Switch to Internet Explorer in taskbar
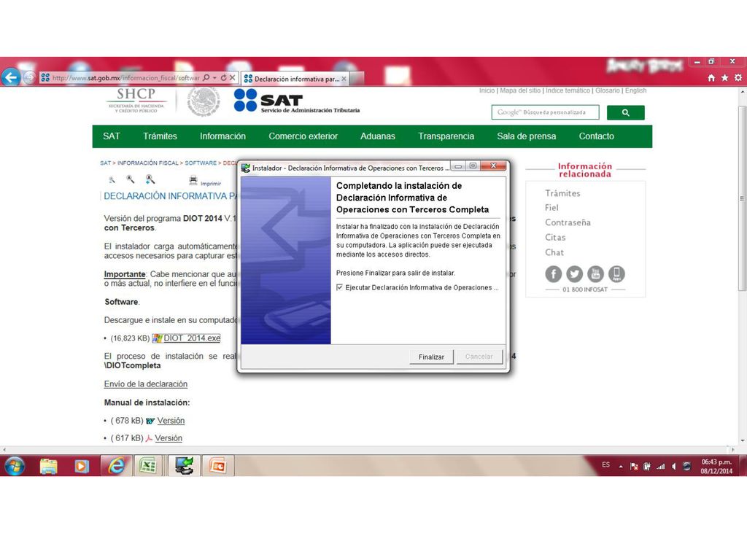Screen dimensions: 747x560 (116, 466)
